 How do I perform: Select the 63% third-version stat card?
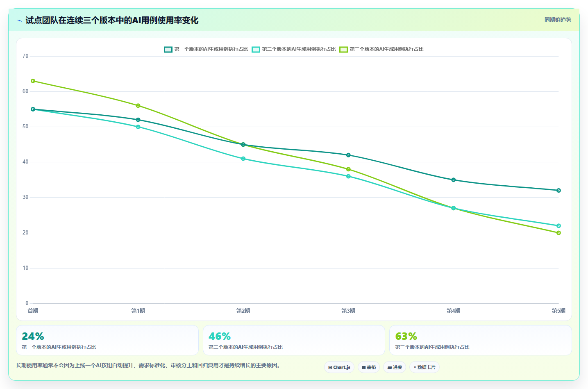pos(480,340)
